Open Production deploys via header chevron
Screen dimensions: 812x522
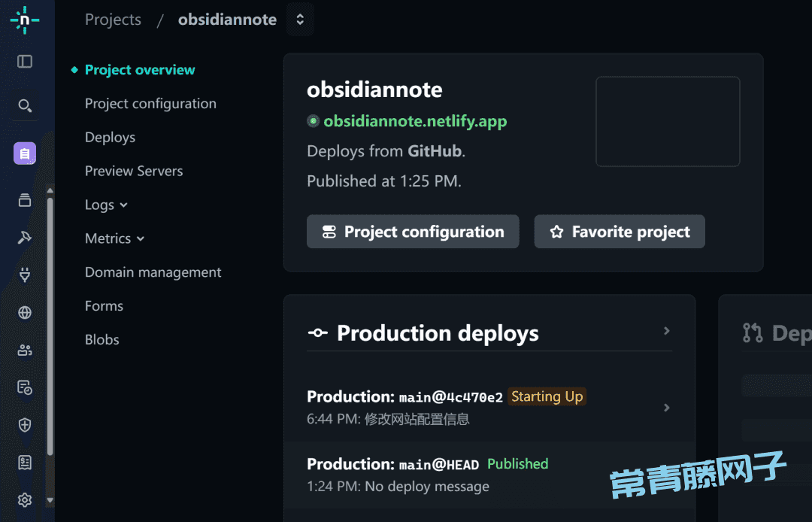pos(667,331)
